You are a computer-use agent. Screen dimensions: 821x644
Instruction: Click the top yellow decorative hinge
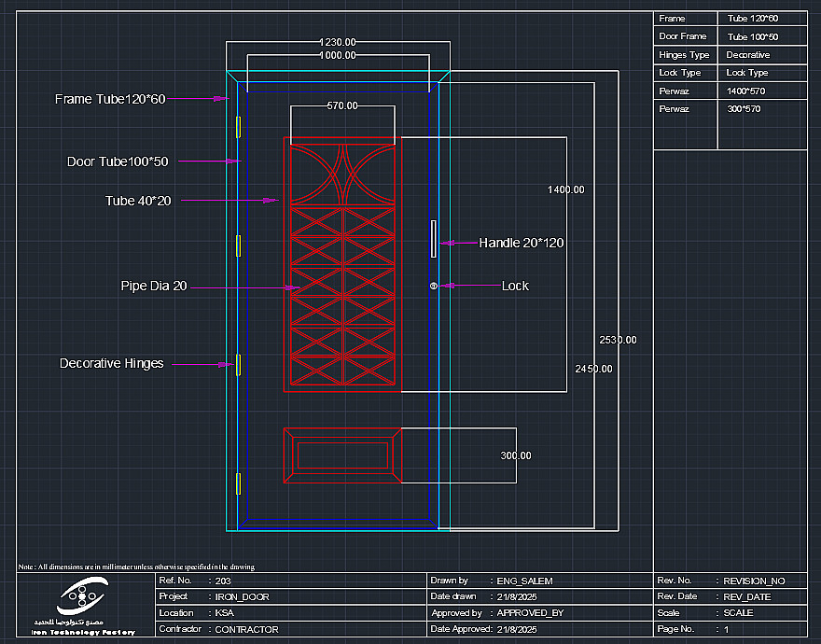(238, 127)
